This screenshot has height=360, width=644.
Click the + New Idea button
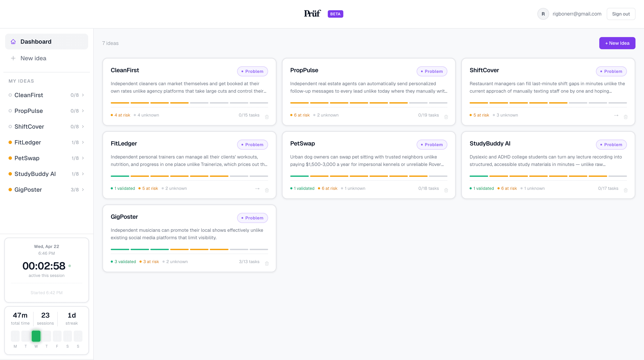(617, 43)
